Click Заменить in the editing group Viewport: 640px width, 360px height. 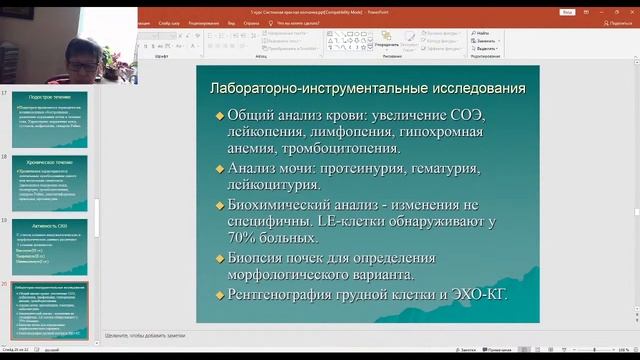click(x=483, y=41)
